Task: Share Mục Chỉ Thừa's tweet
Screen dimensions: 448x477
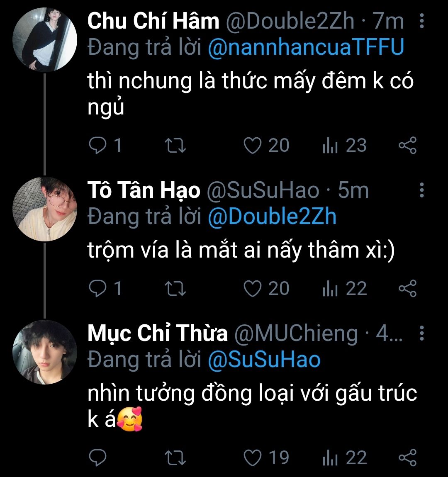Action: coord(407,458)
